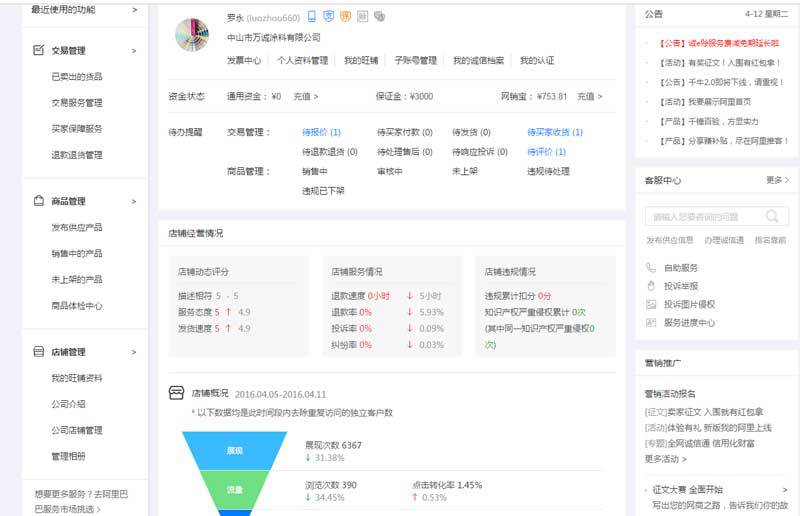Click the blue 展现 funnel segment

[x=235, y=451]
